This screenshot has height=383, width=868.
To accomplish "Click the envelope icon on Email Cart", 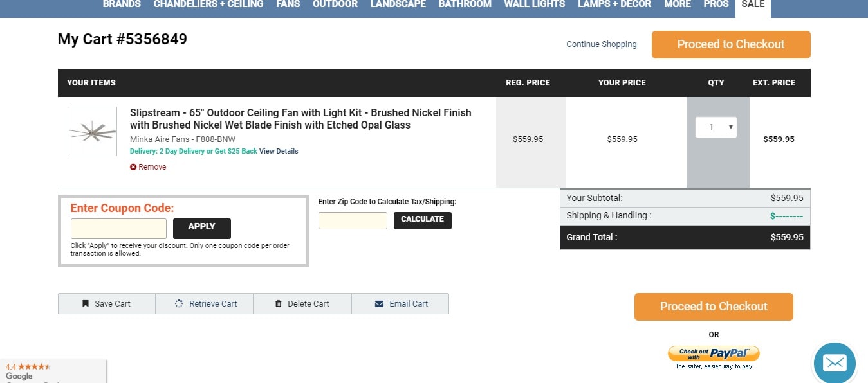I will tap(379, 304).
